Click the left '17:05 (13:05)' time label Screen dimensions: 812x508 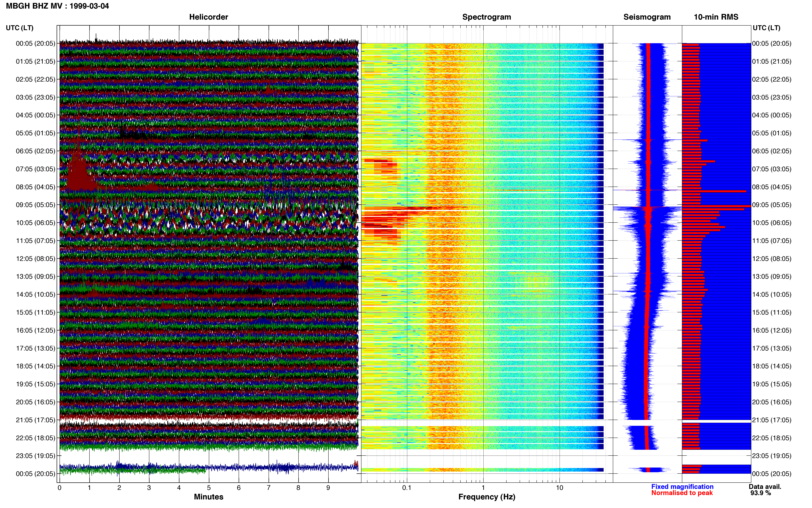[35, 348]
